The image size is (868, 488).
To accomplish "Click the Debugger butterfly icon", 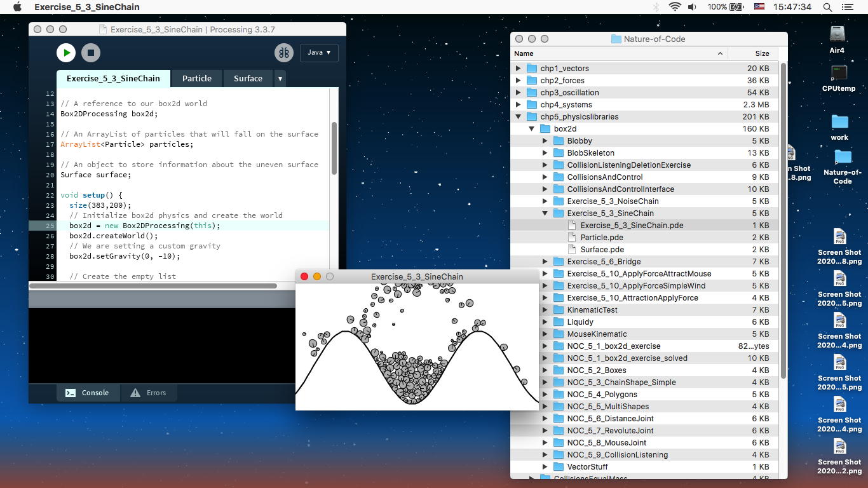I will coord(283,53).
